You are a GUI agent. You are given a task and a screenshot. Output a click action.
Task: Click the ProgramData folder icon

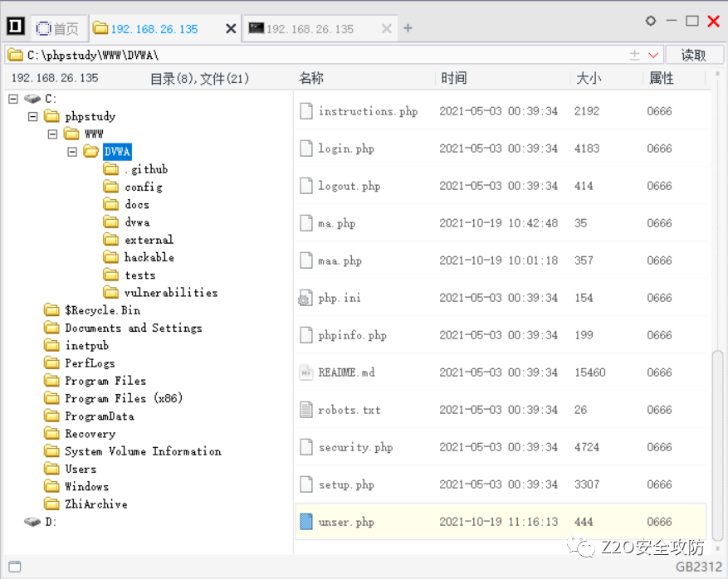point(51,416)
